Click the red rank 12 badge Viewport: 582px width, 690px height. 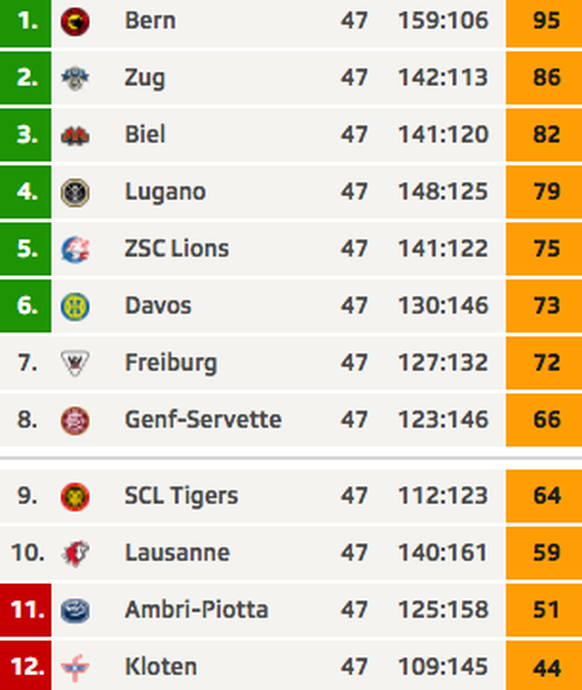tap(26, 666)
